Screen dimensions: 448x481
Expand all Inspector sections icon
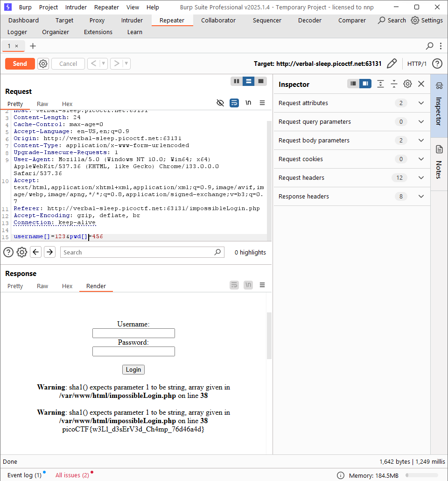pos(380,84)
